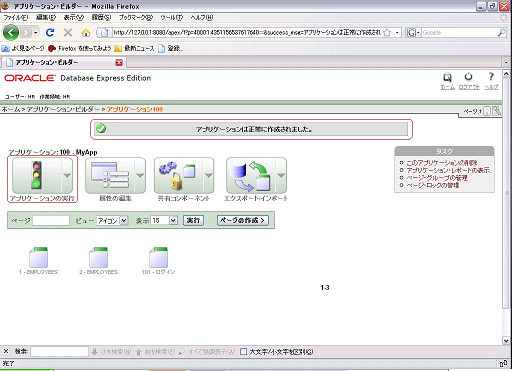Click the ページ・ロックの管理 link
Screen dimensions: 512x371
click(x=432, y=185)
